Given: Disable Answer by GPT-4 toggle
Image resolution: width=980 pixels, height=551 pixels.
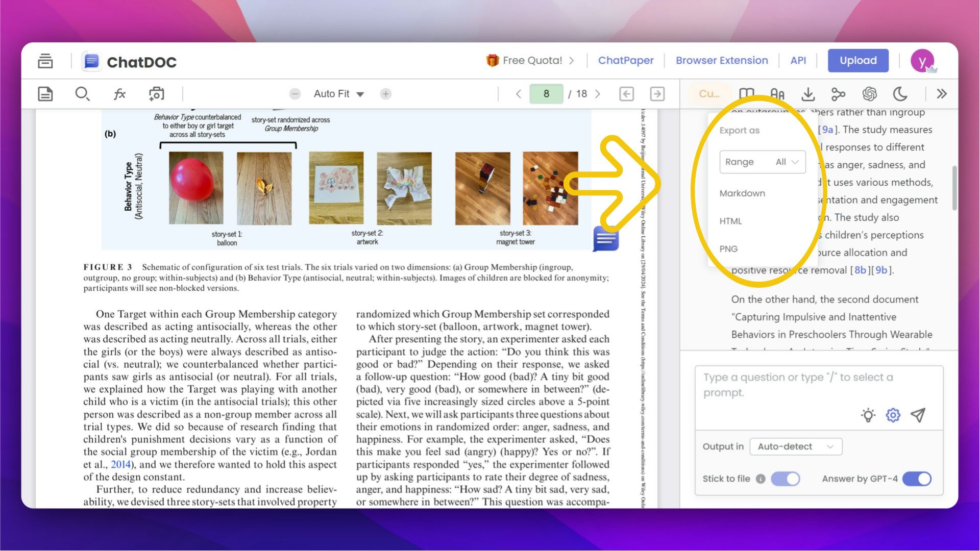Looking at the screenshot, I should [917, 479].
